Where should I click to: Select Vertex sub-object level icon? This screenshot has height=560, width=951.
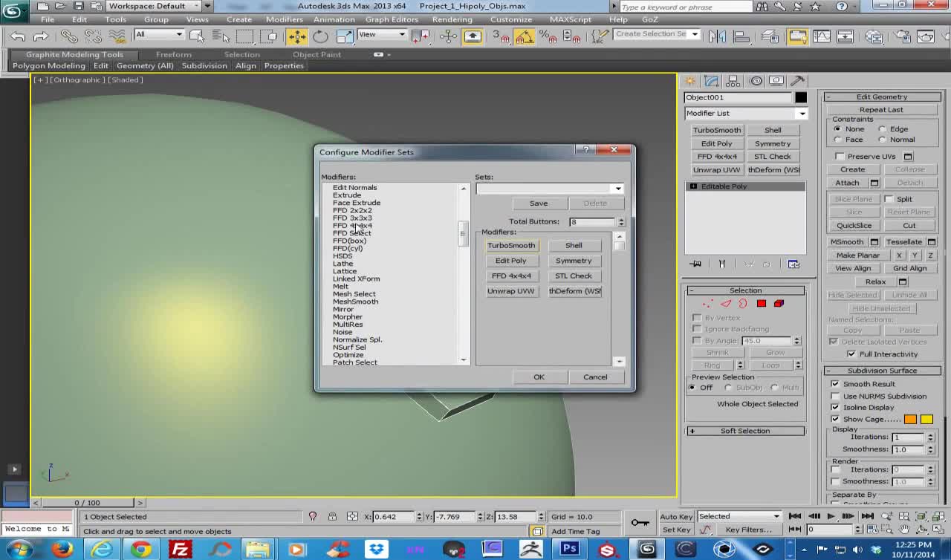point(707,303)
